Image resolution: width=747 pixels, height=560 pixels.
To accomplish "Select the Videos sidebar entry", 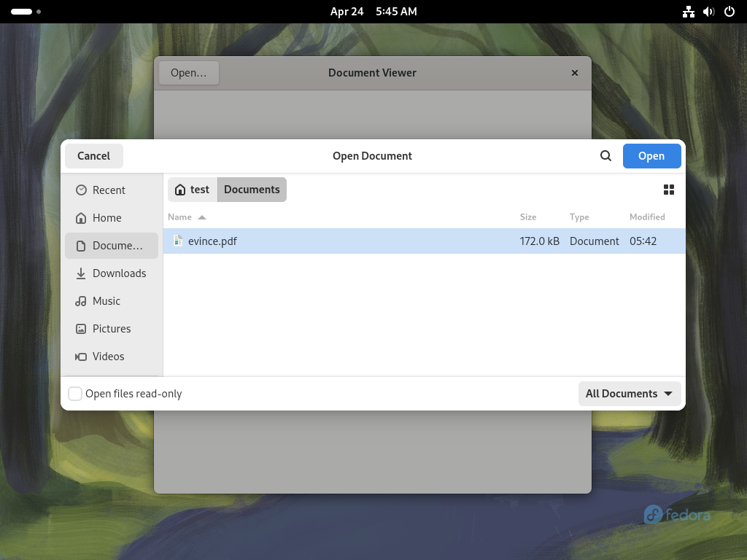I will click(112, 356).
